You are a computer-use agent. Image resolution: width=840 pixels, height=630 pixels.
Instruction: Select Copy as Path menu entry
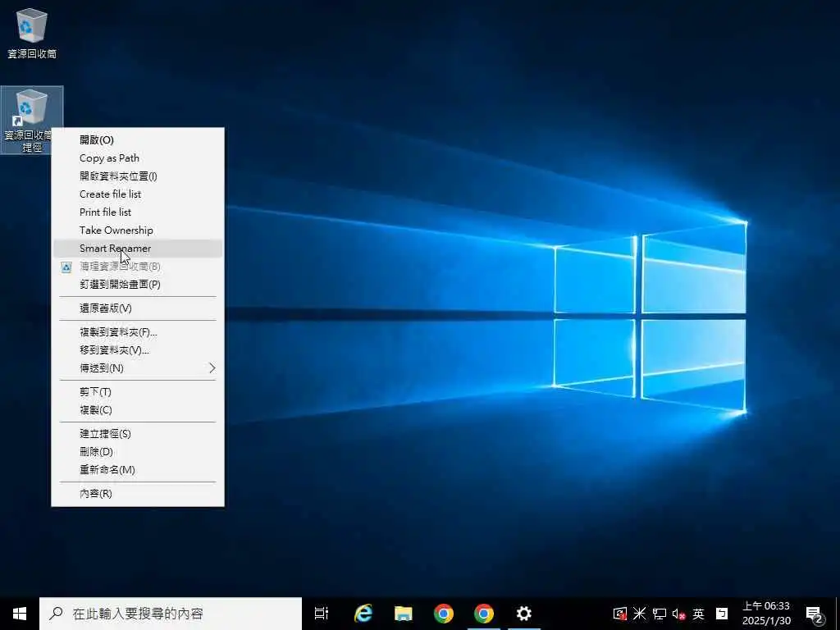pyautogui.click(x=138, y=158)
